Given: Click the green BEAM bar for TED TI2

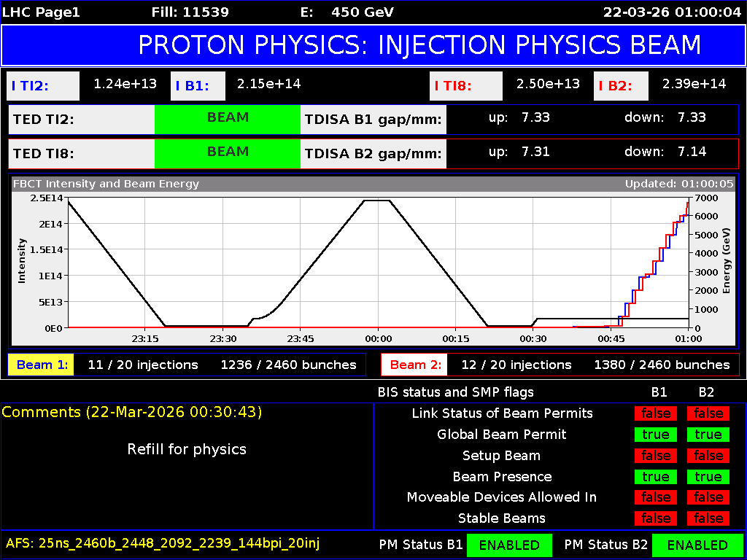Looking at the screenshot, I should click(x=227, y=120).
